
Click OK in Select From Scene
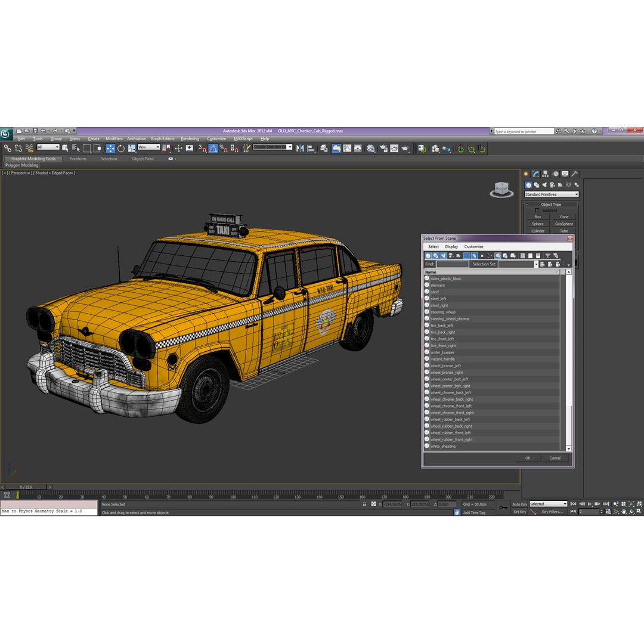pos(528,458)
